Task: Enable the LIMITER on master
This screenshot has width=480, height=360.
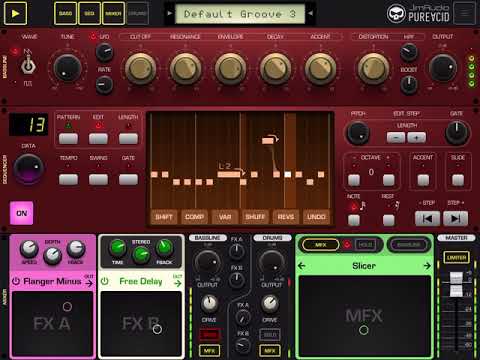Action: coord(456,258)
